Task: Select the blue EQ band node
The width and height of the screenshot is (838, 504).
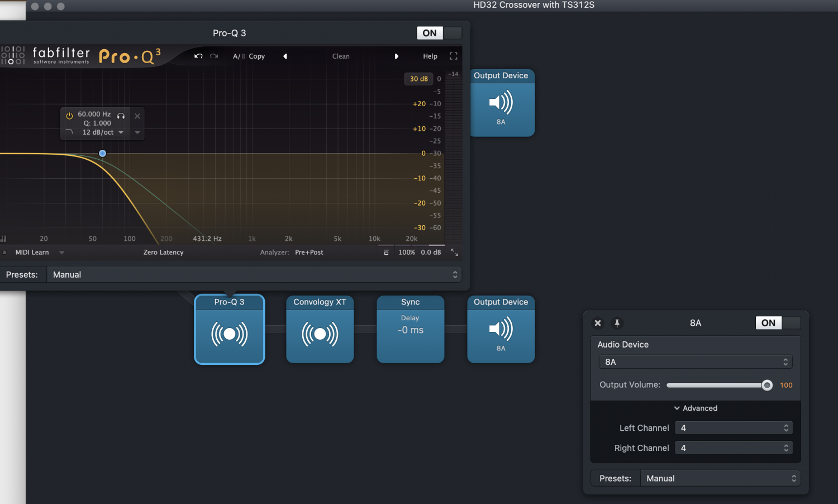Action: point(102,153)
